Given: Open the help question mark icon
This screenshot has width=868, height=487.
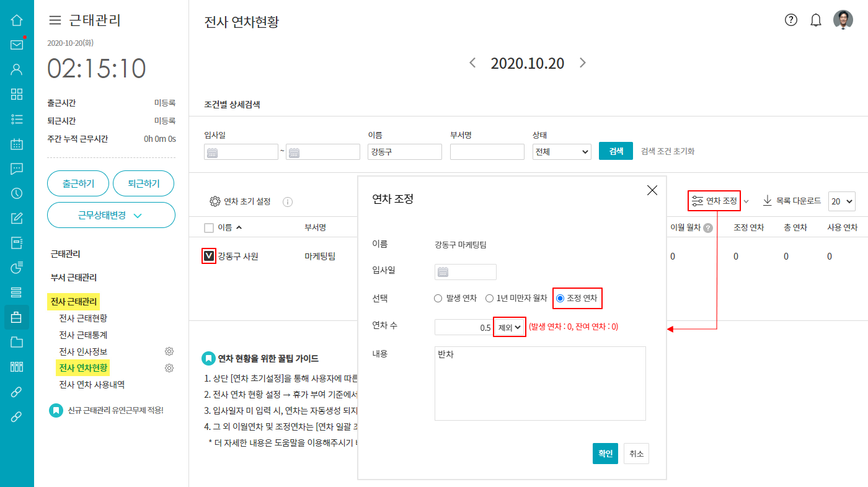Looking at the screenshot, I should pos(790,20).
